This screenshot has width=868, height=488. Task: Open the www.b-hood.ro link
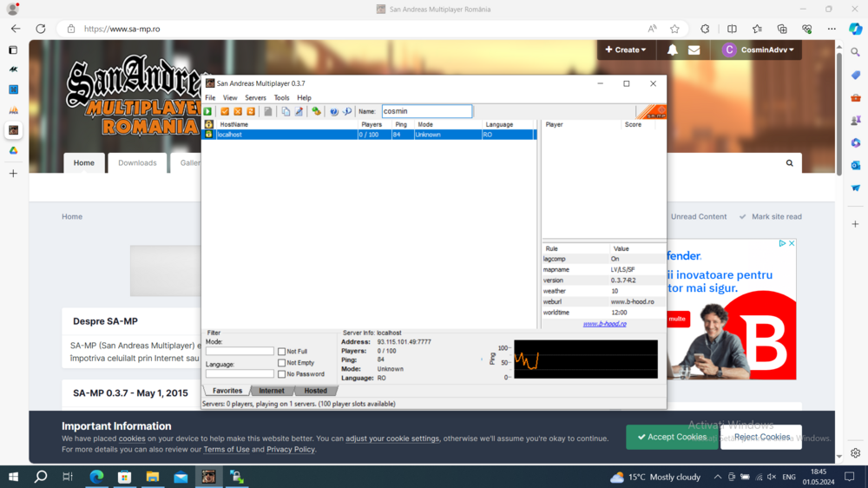(x=604, y=324)
